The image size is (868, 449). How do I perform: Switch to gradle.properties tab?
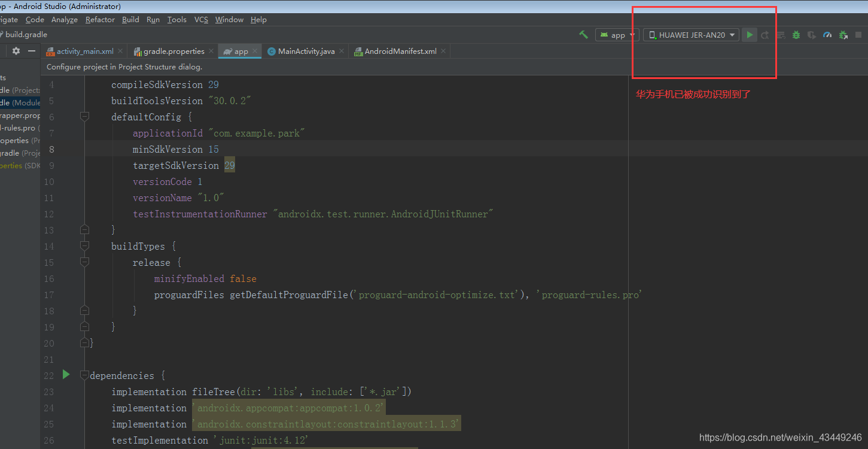click(x=173, y=51)
